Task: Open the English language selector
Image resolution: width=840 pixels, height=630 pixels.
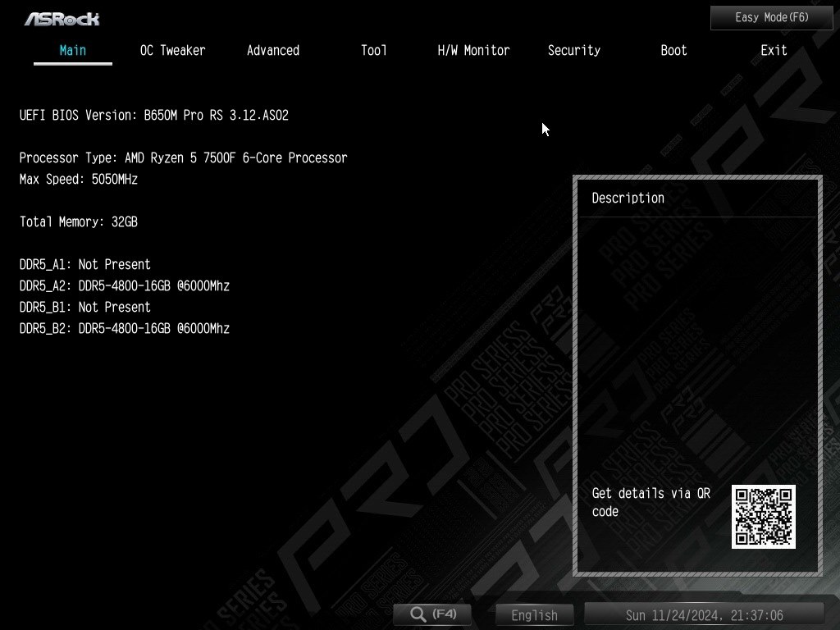Action: tap(534, 615)
